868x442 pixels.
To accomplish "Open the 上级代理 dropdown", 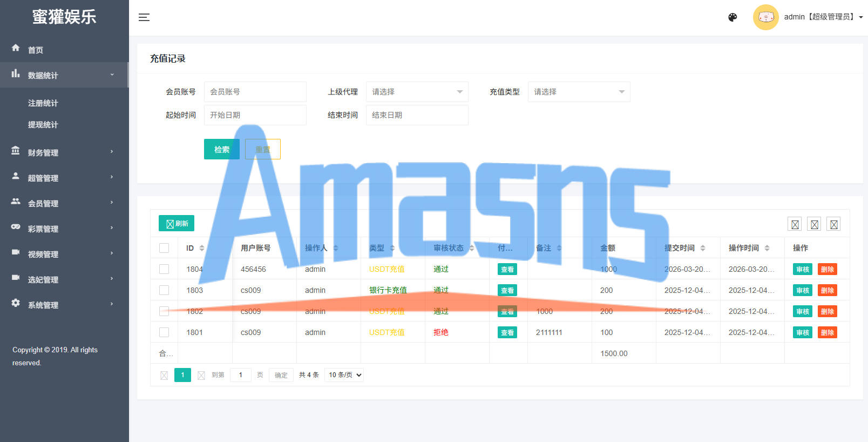I will pyautogui.click(x=417, y=92).
